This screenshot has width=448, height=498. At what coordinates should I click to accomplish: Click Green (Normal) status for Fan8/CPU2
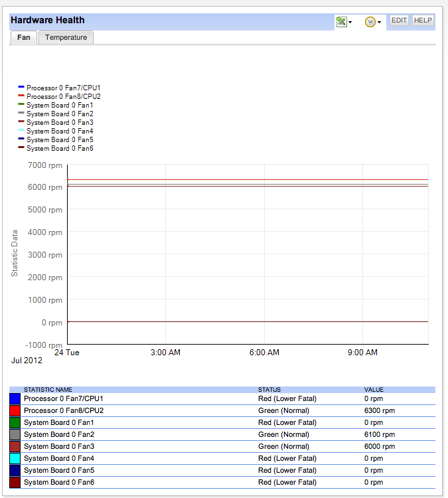click(x=283, y=410)
